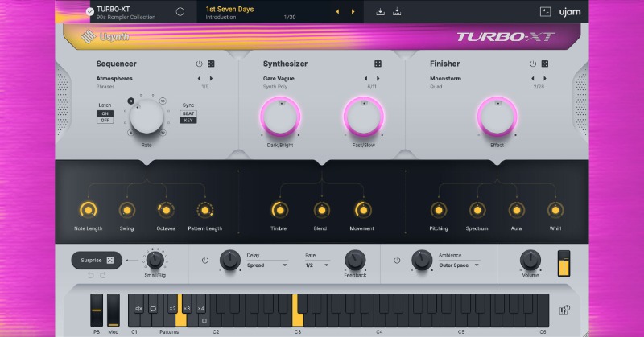The height and width of the screenshot is (337, 644).
Task: Toggle Finisher power button
Action: 533,64
